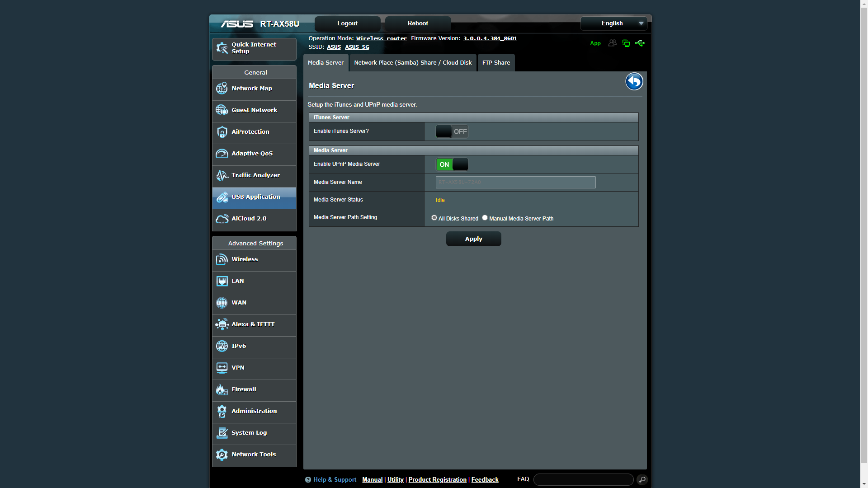Switch to the FTP Share tab
Viewport: 868px width, 488px height.
click(496, 63)
